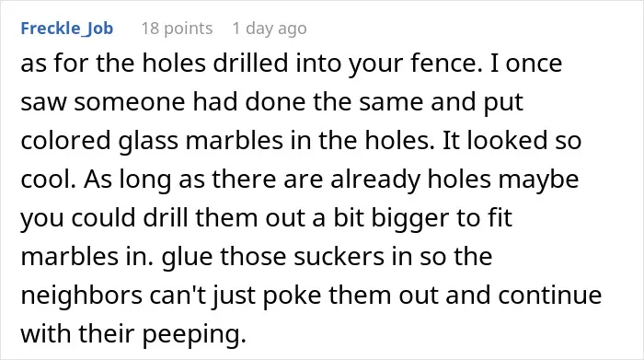Screen dimensions: 644x360
Task: Open the 1 day ago timestamp permalink
Action: pos(270,29)
